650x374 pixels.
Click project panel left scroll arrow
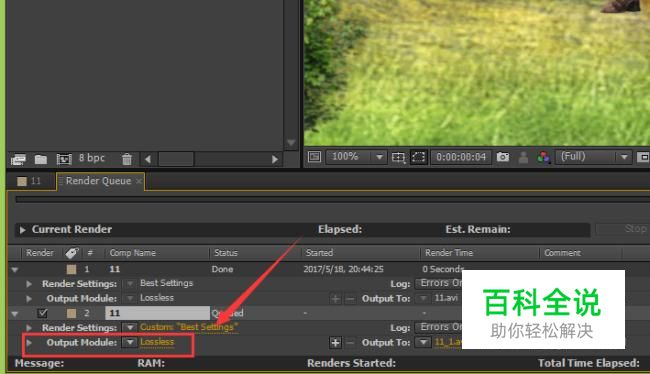[148, 159]
